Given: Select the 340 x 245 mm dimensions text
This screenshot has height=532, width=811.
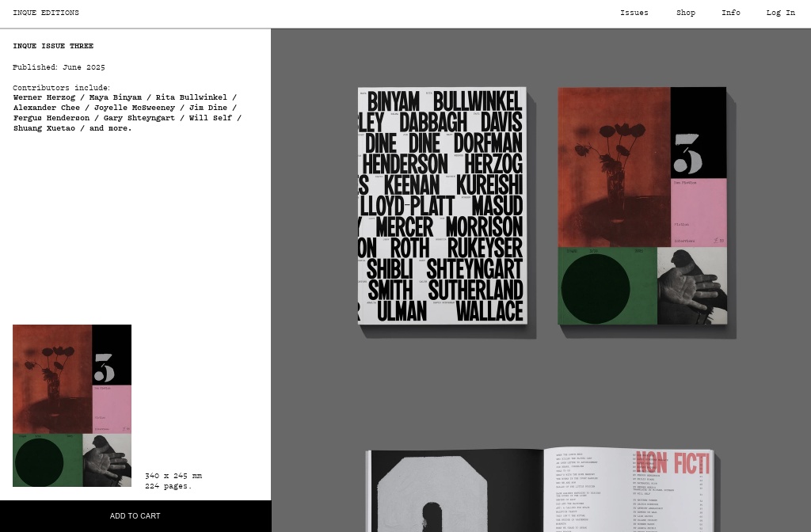Looking at the screenshot, I should tap(173, 476).
